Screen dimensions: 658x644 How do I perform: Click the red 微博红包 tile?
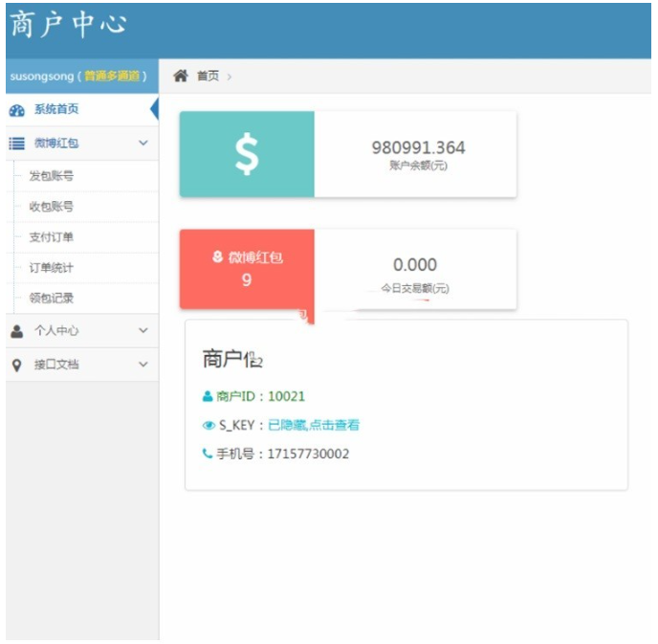247,269
